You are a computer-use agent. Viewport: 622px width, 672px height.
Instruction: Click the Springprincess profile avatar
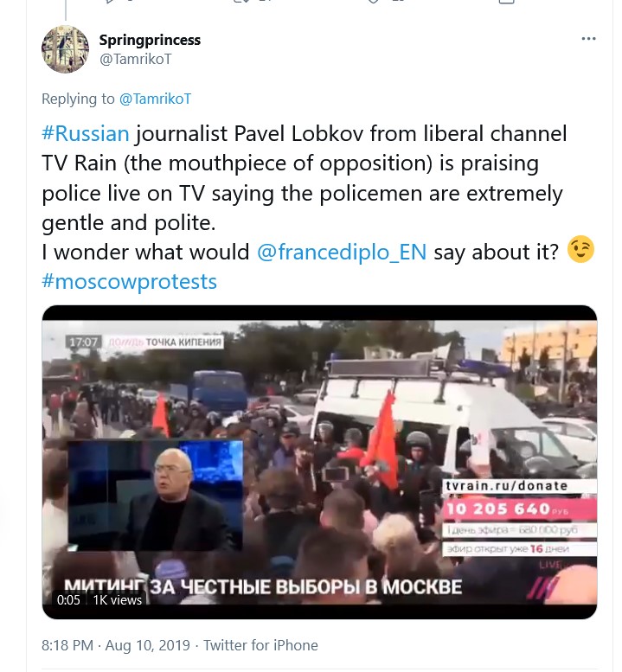[65, 49]
